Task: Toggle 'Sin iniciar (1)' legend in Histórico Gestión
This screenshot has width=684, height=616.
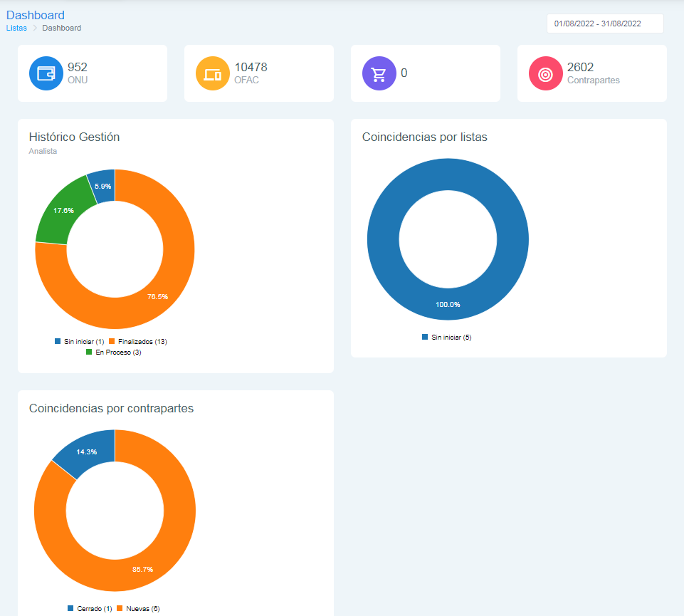Action: coord(79,342)
